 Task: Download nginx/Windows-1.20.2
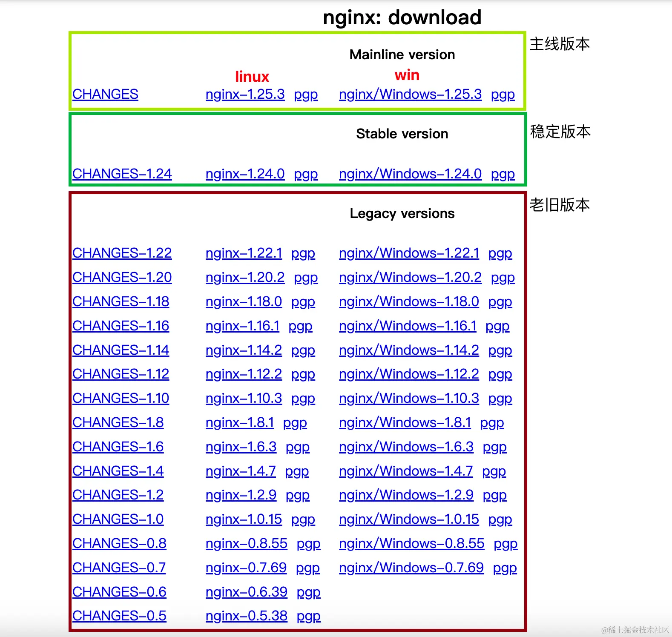click(410, 277)
